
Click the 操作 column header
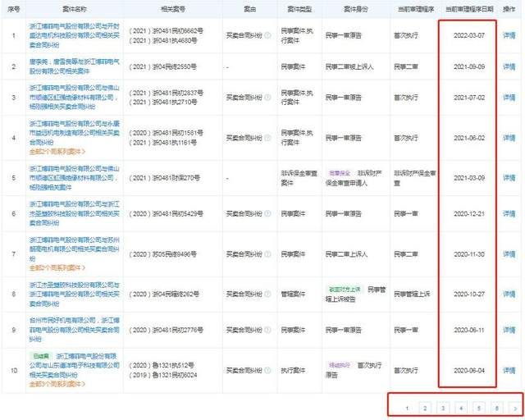(509, 9)
